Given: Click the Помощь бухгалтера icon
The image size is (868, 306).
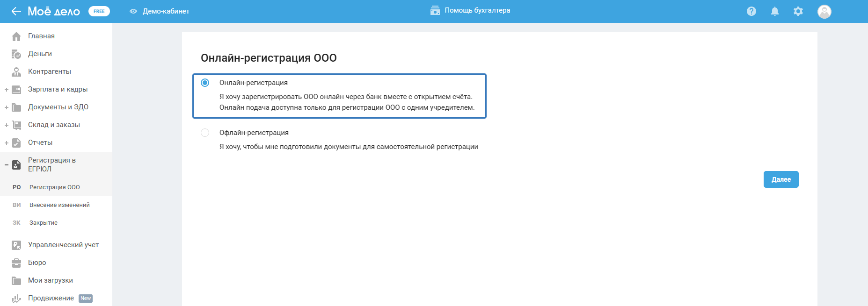Looking at the screenshot, I should coord(435,10).
